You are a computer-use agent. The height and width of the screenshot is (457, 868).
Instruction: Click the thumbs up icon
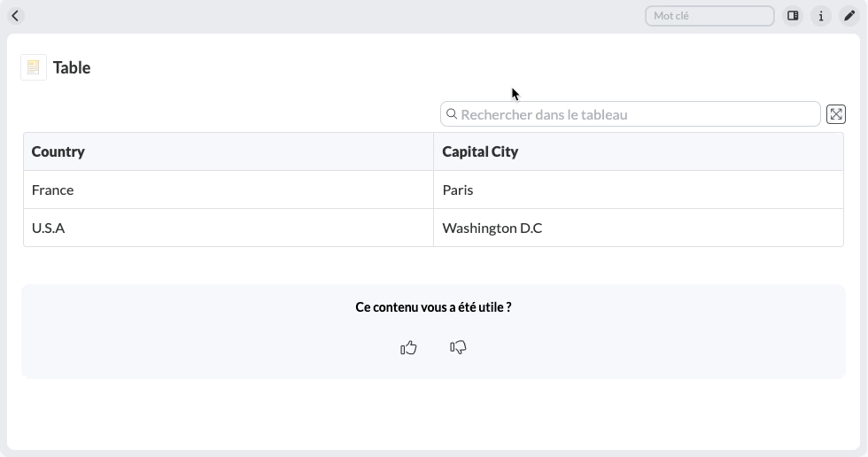pyautogui.click(x=408, y=348)
